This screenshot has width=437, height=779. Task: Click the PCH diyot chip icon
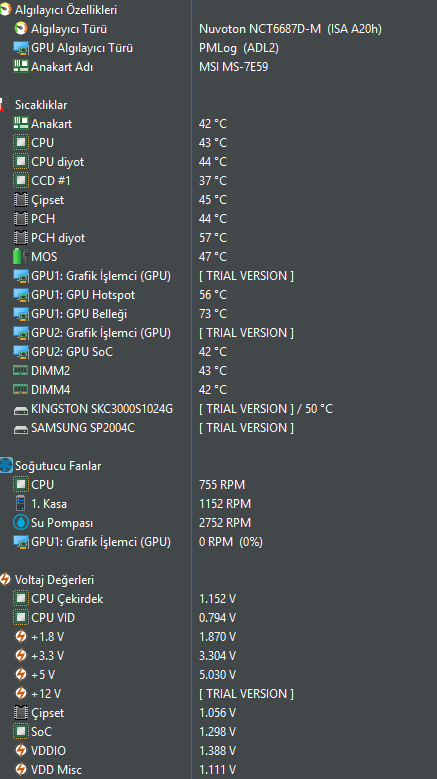tap(20, 238)
